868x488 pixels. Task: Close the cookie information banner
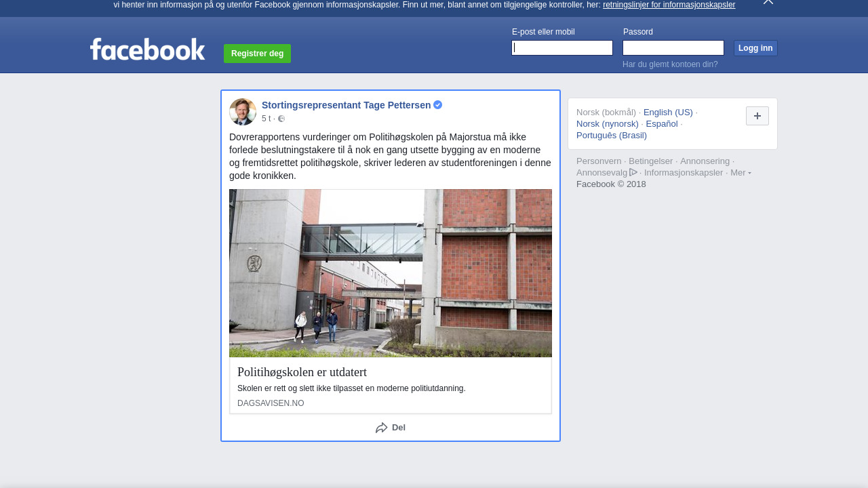coord(768,2)
